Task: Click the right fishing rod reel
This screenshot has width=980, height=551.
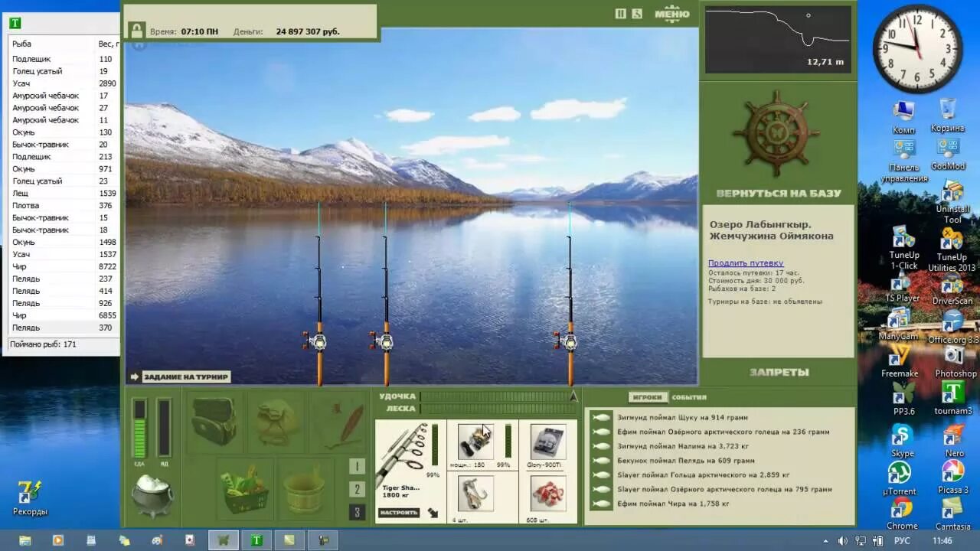Action: (568, 341)
